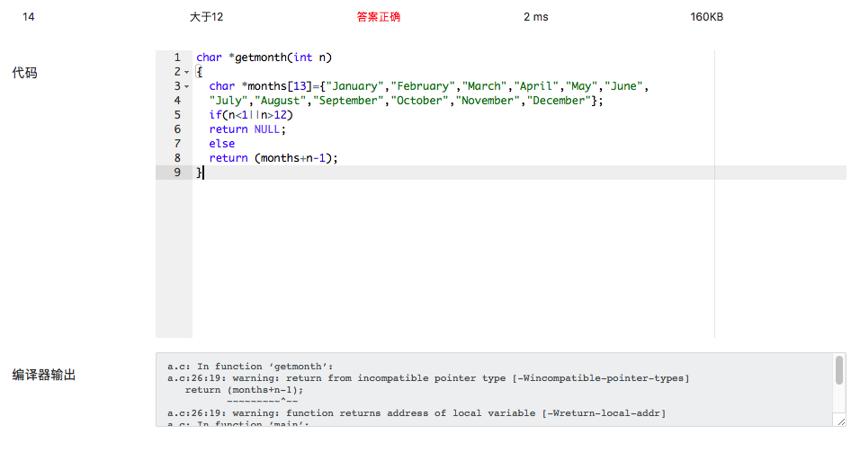Click the test case number 14
The width and height of the screenshot is (860, 452).
(29, 17)
